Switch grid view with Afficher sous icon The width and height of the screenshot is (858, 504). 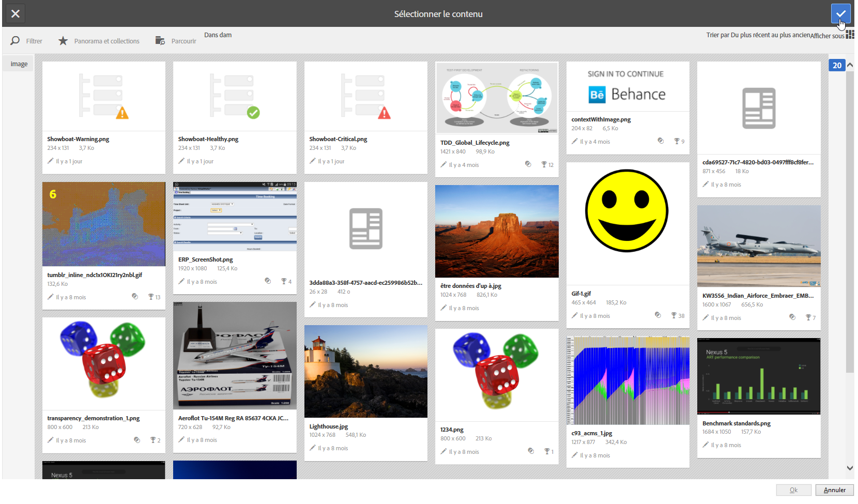(850, 35)
